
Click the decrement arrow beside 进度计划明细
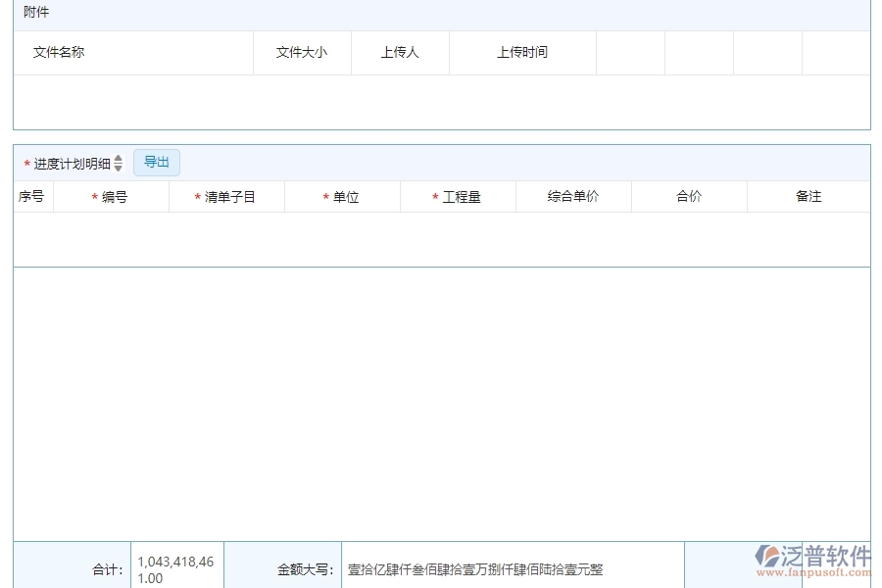[119, 167]
